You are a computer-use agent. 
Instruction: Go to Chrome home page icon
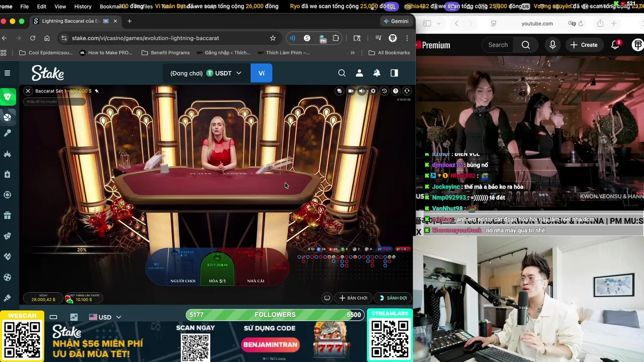(x=47, y=38)
